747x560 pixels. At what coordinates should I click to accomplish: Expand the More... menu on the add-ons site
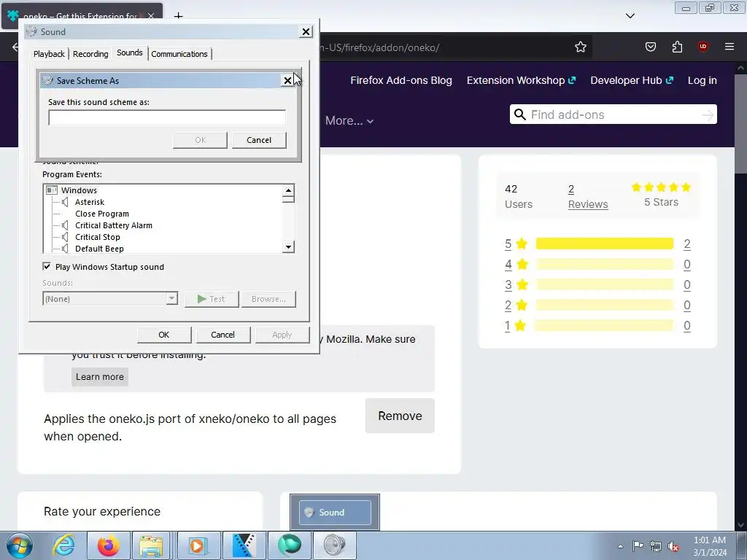point(349,120)
